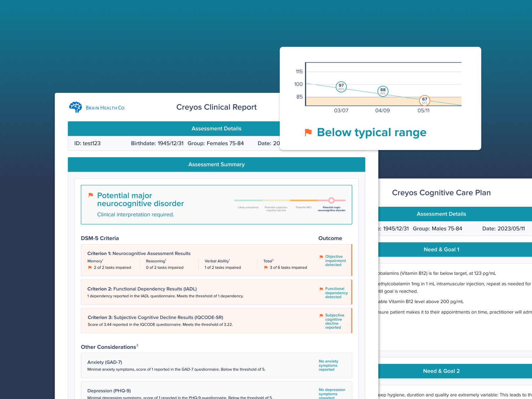The height and width of the screenshot is (399, 532).
Task: Open the Clinical interpretation required link
Action: pos(135,215)
